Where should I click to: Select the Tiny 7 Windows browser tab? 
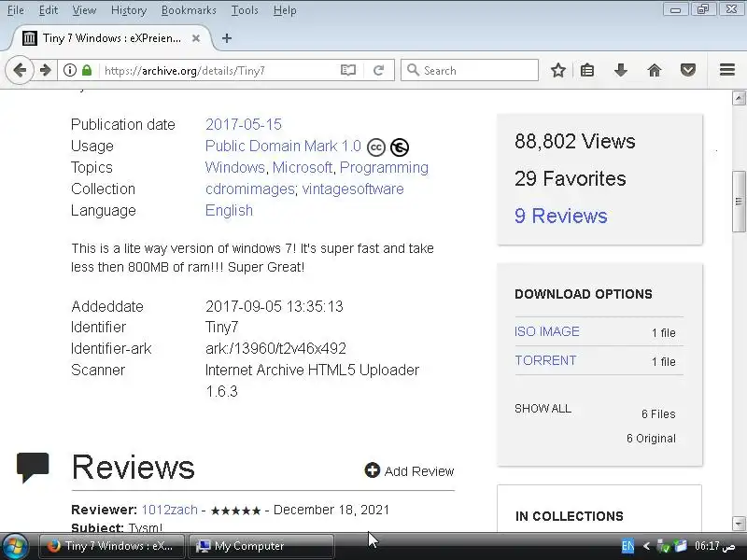(112, 38)
